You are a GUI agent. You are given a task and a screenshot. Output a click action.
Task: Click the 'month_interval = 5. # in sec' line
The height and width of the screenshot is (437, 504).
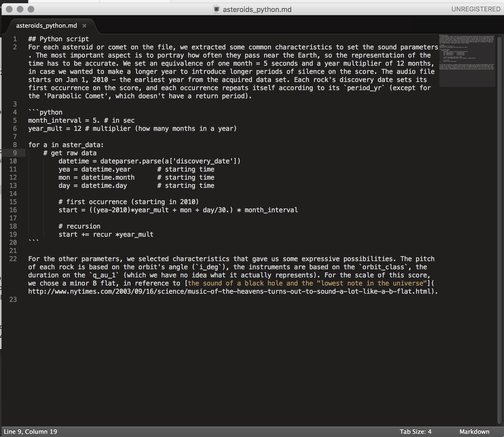coord(81,121)
